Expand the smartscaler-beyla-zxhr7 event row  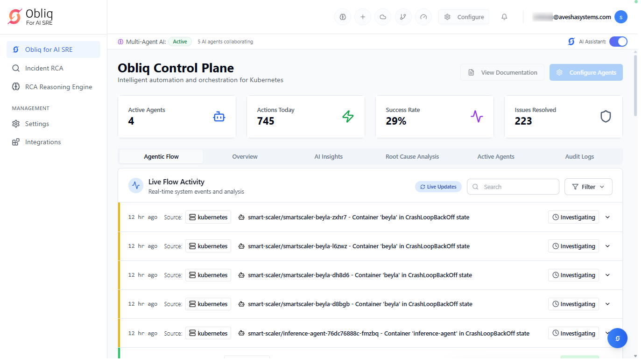click(x=607, y=217)
